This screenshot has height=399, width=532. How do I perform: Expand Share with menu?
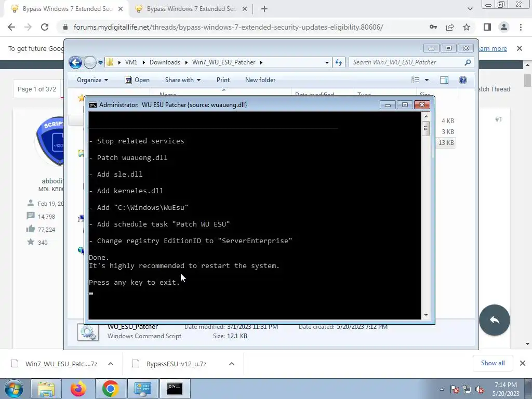click(x=183, y=80)
